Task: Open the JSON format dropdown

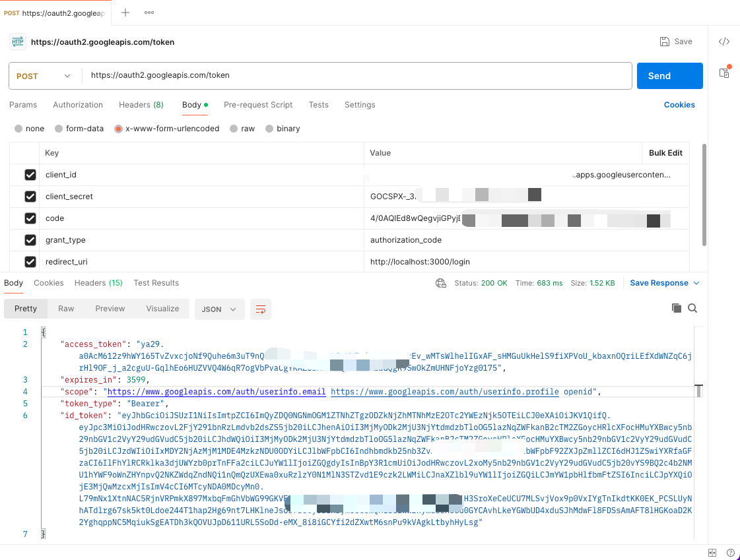Action: point(219,309)
